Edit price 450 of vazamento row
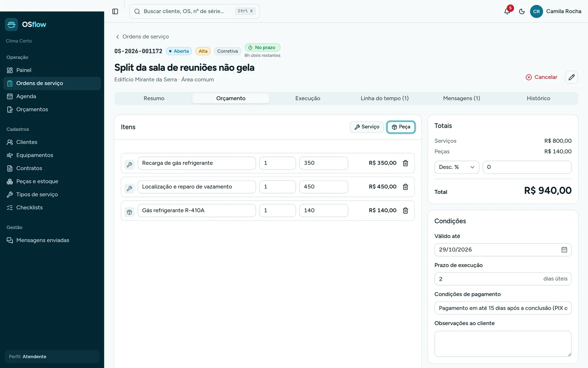This screenshot has width=588, height=368. [x=323, y=187]
